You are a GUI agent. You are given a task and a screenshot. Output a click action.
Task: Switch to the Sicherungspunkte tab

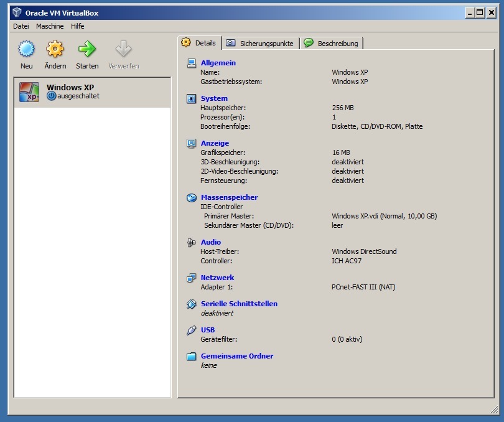tap(261, 44)
